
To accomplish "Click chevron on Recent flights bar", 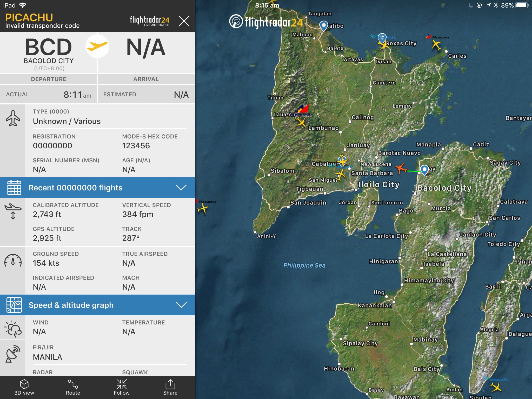I will tap(181, 188).
